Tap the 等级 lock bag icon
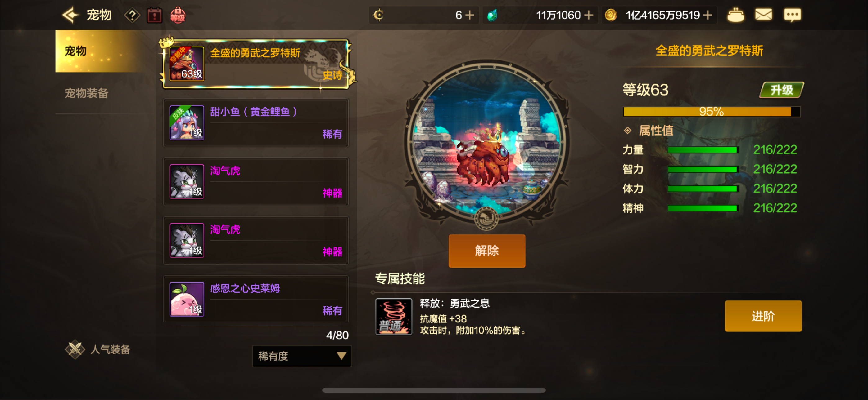 178,16
